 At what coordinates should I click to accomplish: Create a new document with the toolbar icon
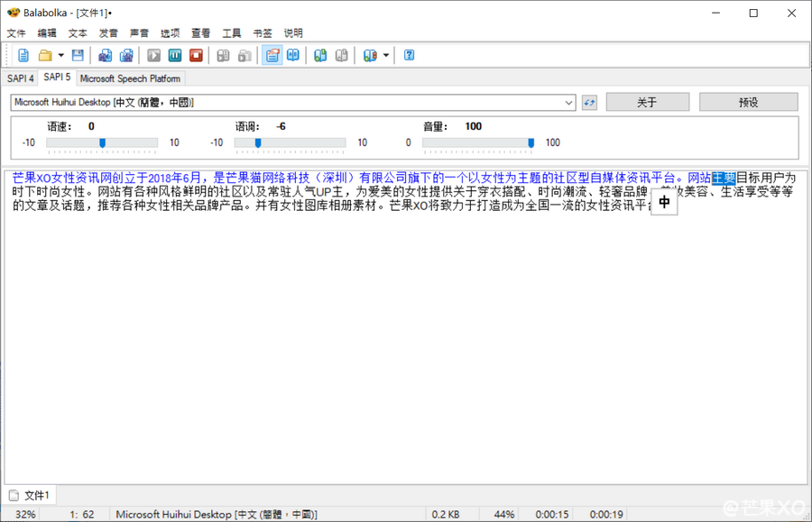[x=23, y=55]
